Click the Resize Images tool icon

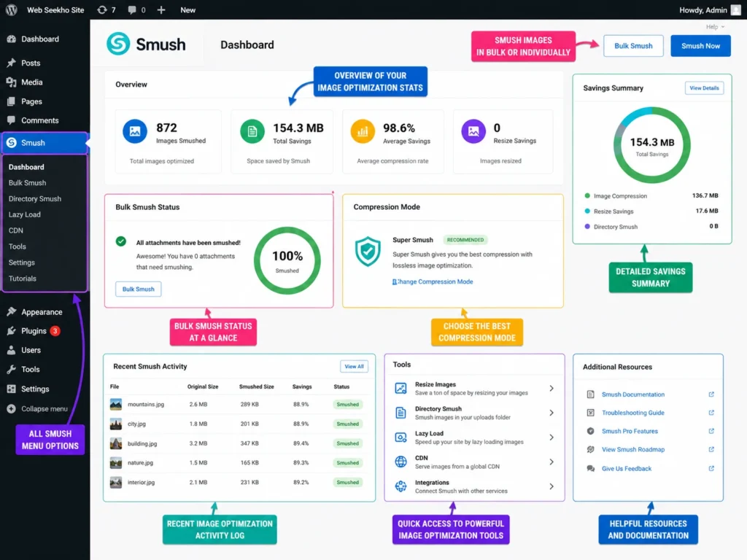coord(400,388)
